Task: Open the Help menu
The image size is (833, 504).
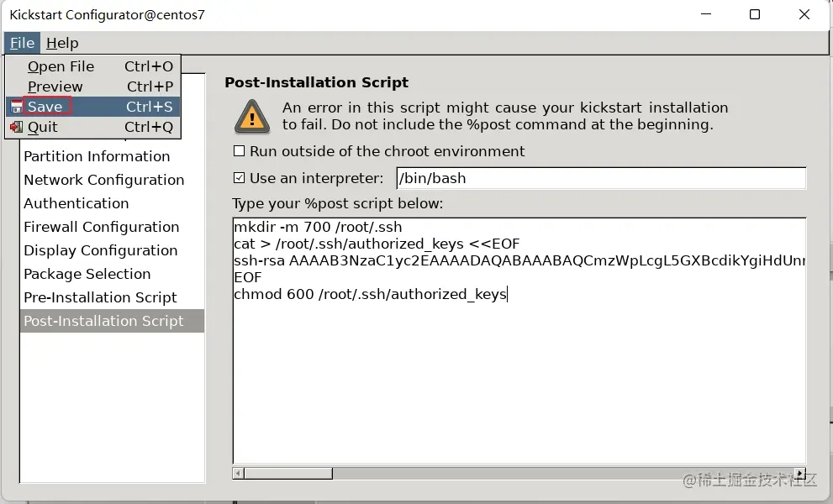Action: click(62, 43)
